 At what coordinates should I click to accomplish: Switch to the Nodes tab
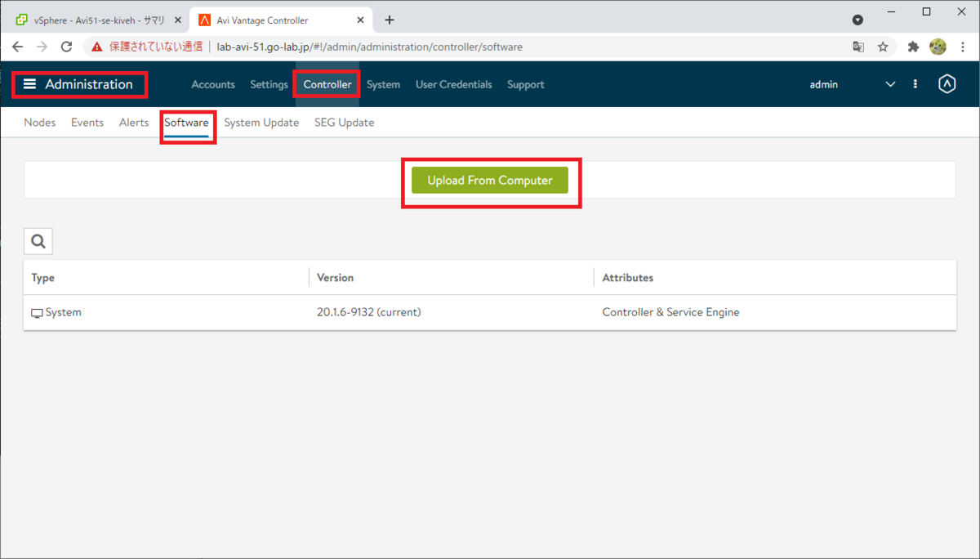40,123
